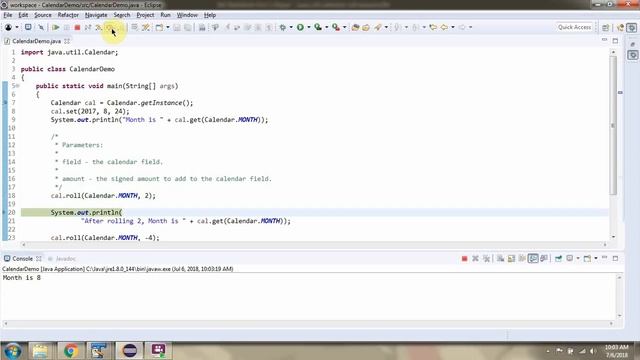Click the Open Perspective icon
640x360 pixels.
click(605, 27)
